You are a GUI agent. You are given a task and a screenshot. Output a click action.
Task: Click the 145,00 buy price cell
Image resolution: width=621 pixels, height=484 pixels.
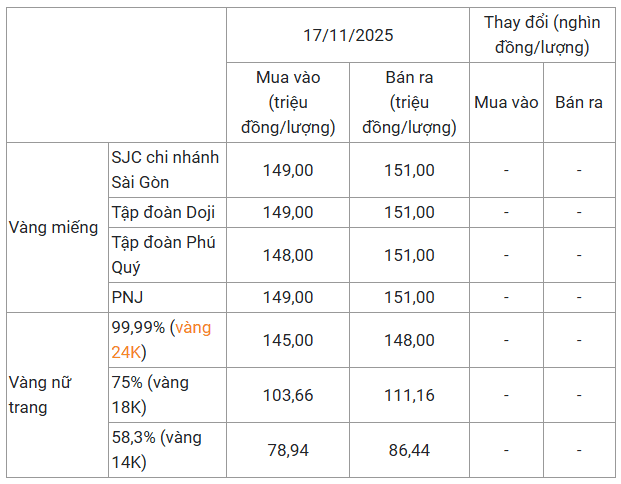coord(288,340)
